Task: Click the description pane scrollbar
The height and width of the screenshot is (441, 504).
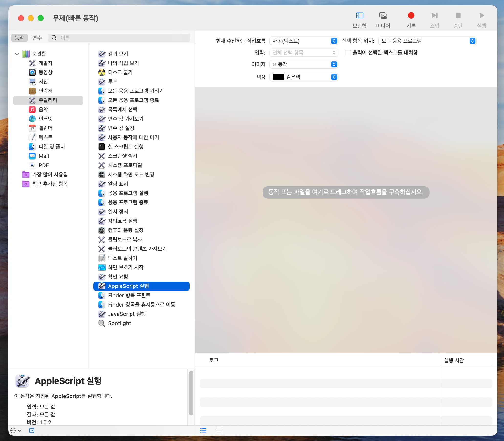Action: (x=191, y=393)
